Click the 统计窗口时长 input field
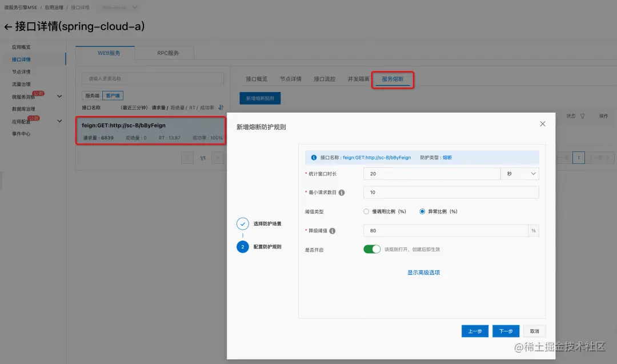Screen dimensions: 617x364 432,174
